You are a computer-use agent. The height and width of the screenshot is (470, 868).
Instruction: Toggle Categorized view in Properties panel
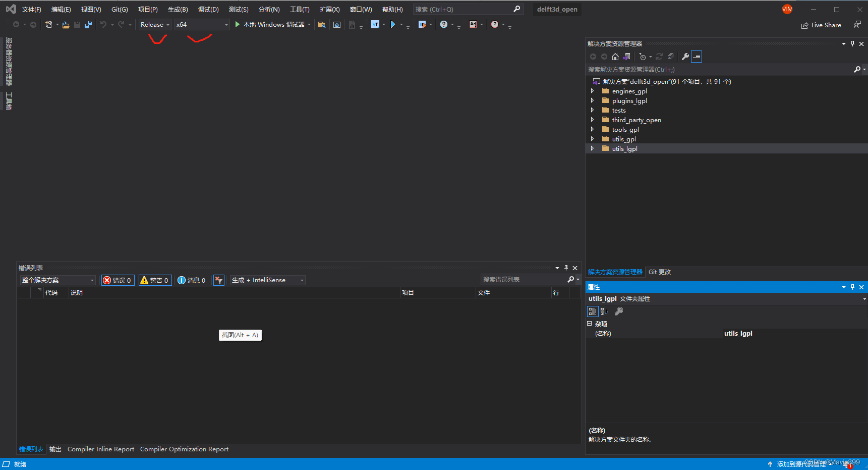point(593,312)
